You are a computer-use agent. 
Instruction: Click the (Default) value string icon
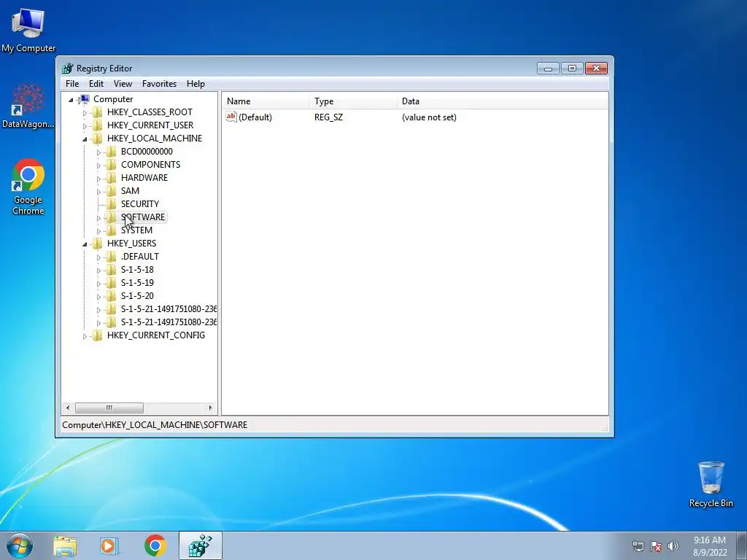231,117
